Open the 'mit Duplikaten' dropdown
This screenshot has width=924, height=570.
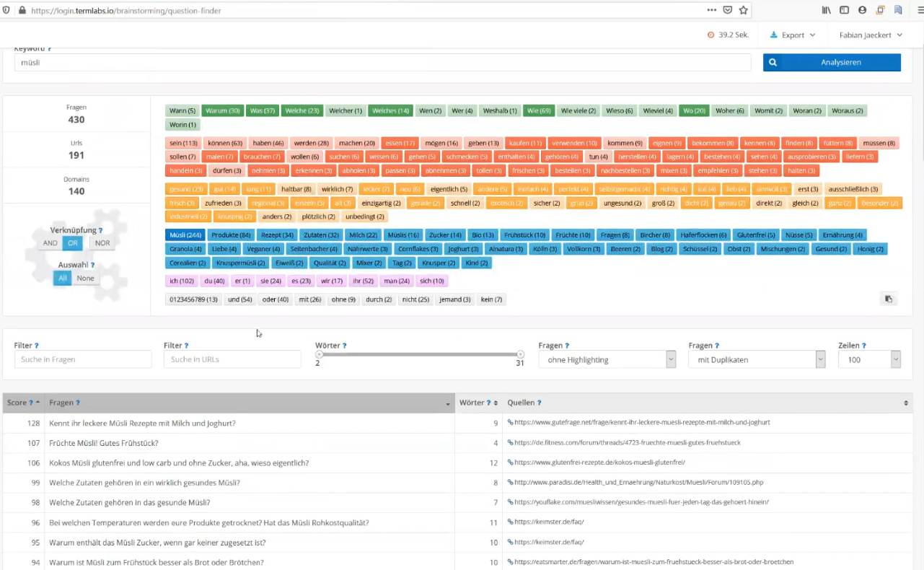(x=757, y=359)
